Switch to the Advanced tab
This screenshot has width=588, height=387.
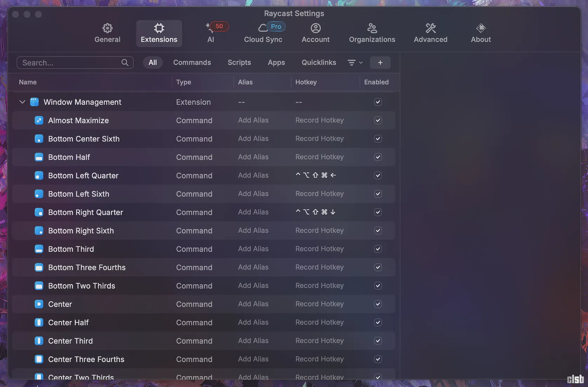click(x=430, y=33)
